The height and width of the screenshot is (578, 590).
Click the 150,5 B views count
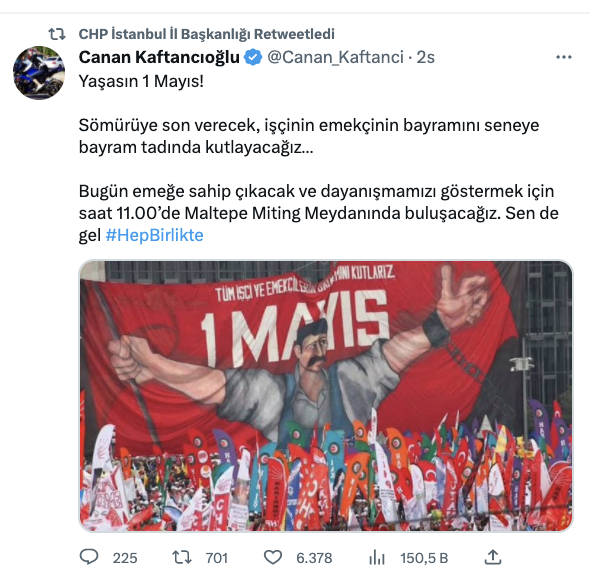(424, 558)
